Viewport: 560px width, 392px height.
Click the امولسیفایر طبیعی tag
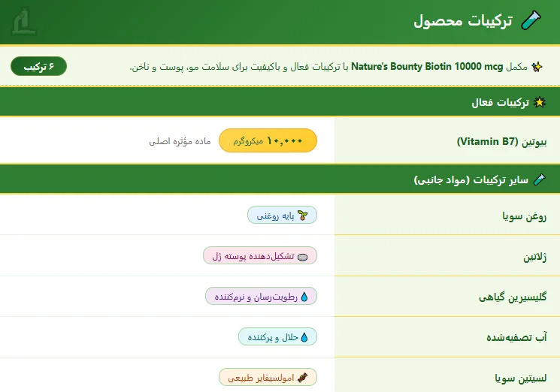click(268, 378)
